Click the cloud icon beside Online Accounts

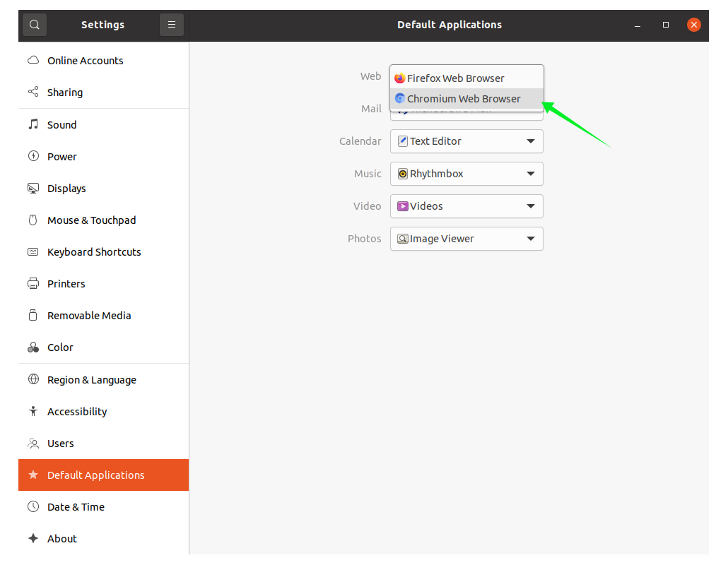pyautogui.click(x=33, y=60)
